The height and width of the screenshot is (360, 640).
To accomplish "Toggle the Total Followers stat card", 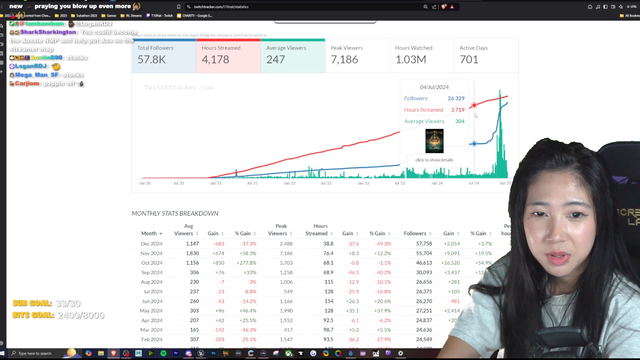I will click(164, 56).
